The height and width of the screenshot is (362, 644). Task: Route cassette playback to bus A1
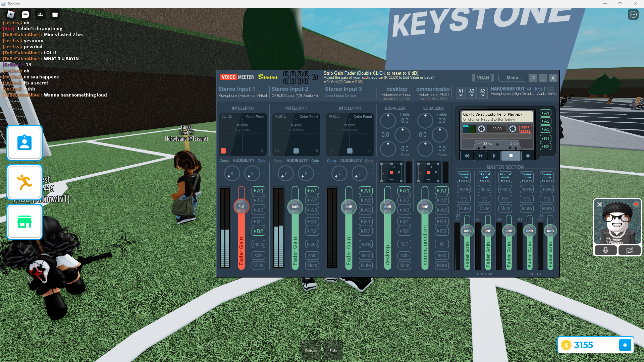point(545,113)
